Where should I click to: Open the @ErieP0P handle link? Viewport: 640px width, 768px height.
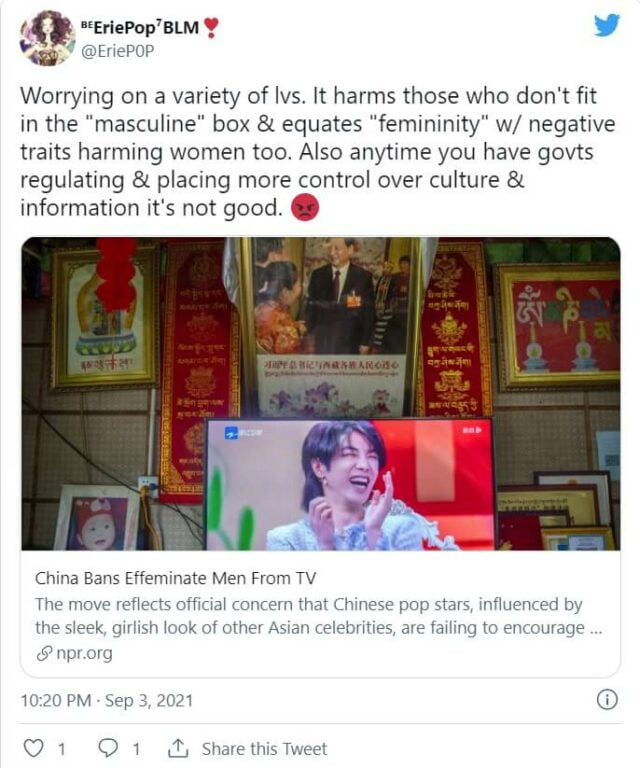[x=117, y=51]
